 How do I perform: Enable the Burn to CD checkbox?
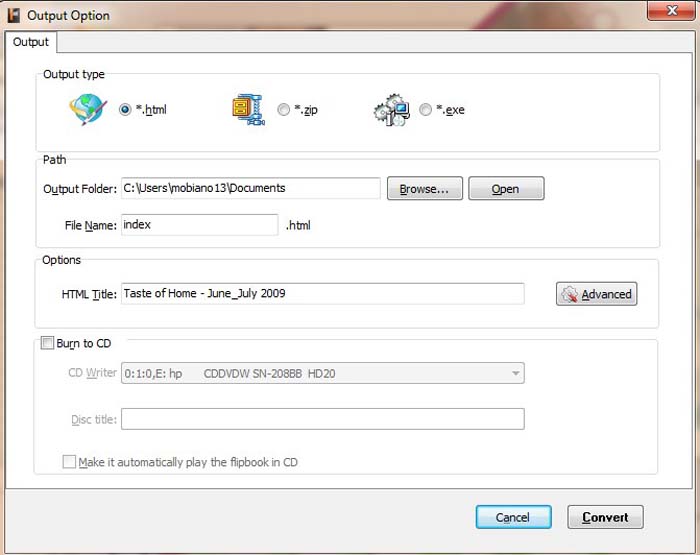[x=47, y=343]
